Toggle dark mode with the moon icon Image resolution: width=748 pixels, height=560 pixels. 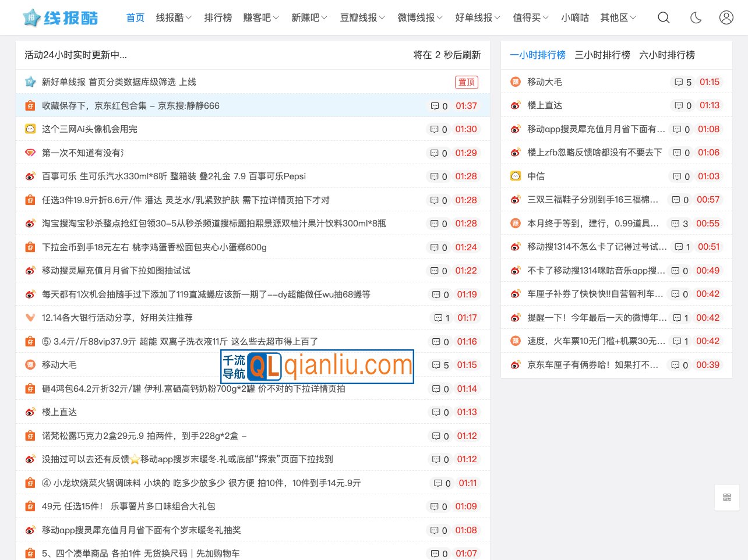pyautogui.click(x=696, y=17)
